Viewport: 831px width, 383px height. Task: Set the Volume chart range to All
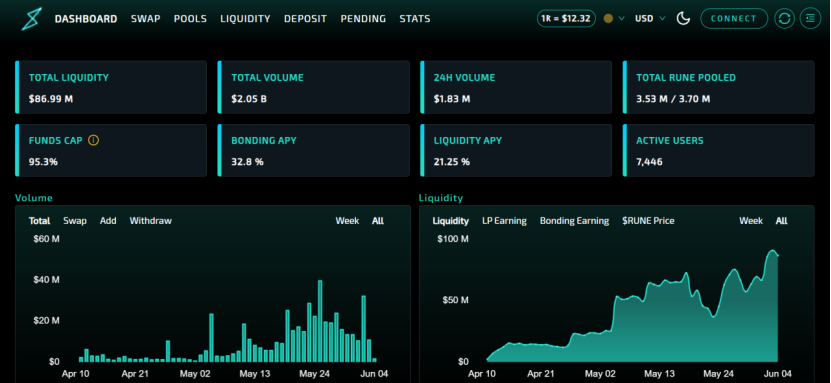tap(378, 221)
